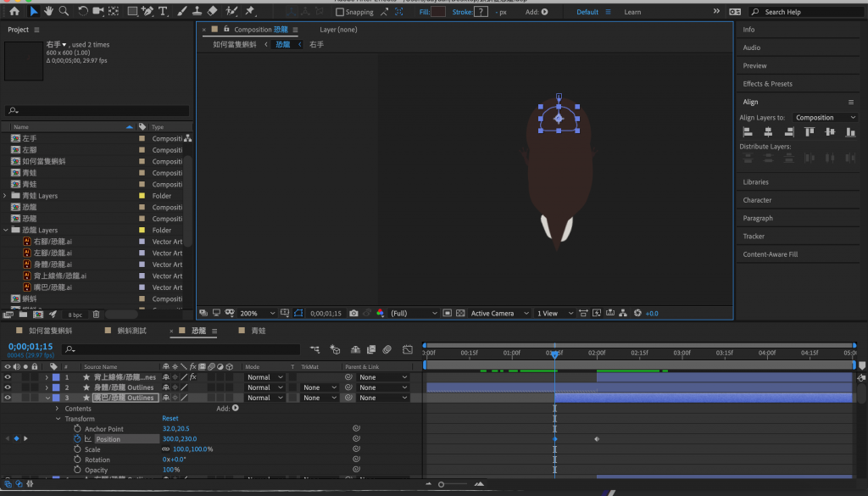Open the Align Layers to Composition dropdown
The height and width of the screenshot is (496, 868).
click(x=826, y=118)
